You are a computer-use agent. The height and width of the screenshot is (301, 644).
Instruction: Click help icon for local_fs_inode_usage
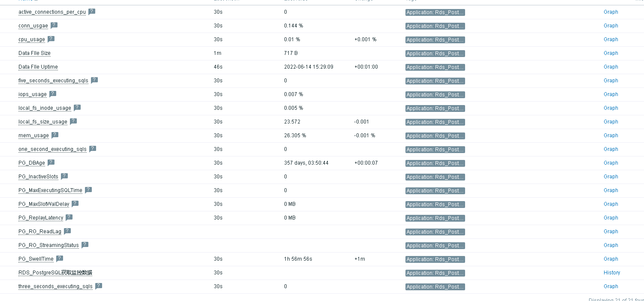point(77,108)
